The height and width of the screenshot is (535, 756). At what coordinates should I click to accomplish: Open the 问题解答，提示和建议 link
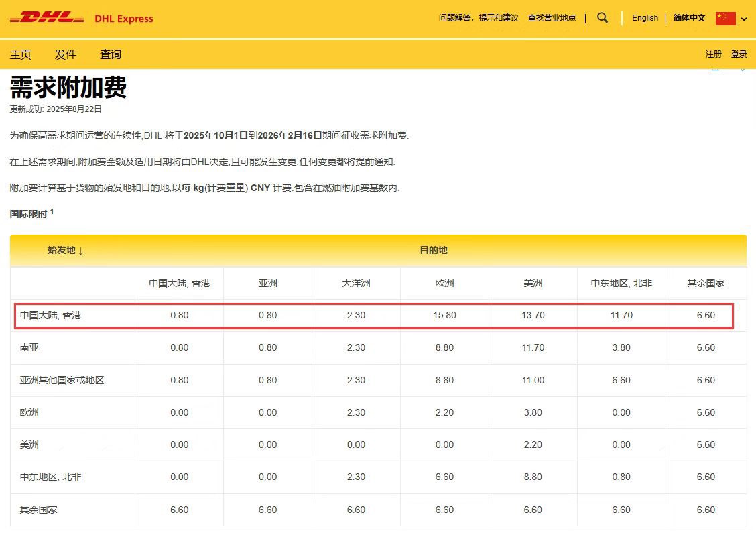click(477, 18)
